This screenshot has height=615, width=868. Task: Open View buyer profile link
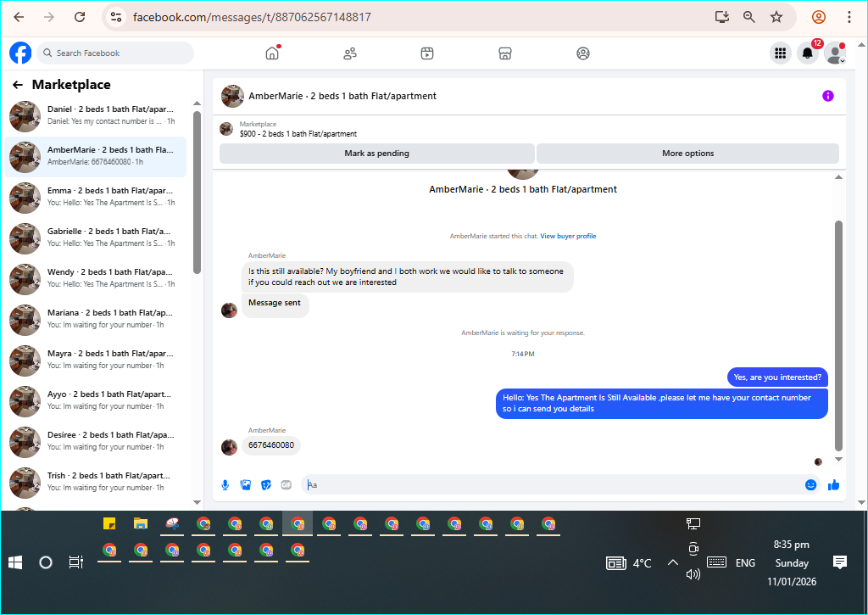tap(568, 236)
